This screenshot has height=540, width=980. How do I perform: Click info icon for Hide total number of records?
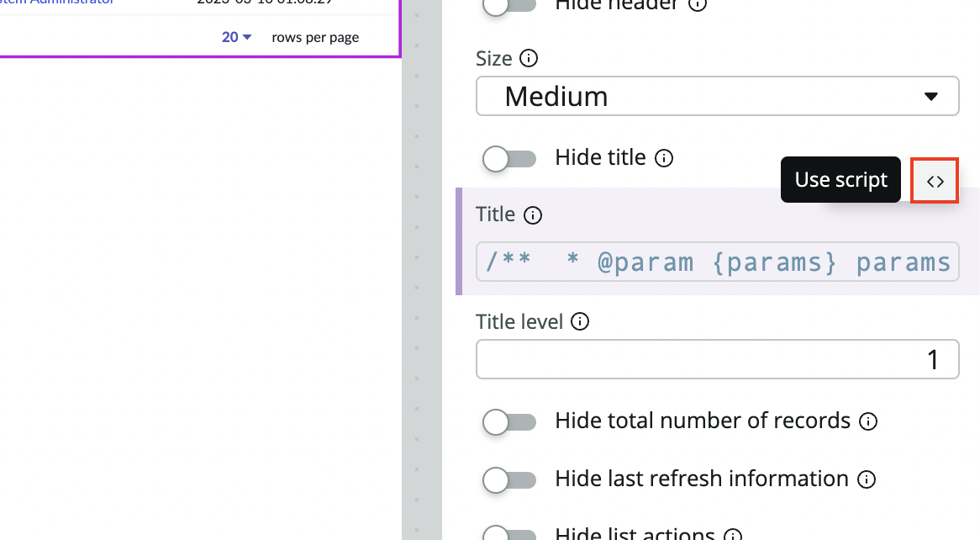[x=869, y=421]
